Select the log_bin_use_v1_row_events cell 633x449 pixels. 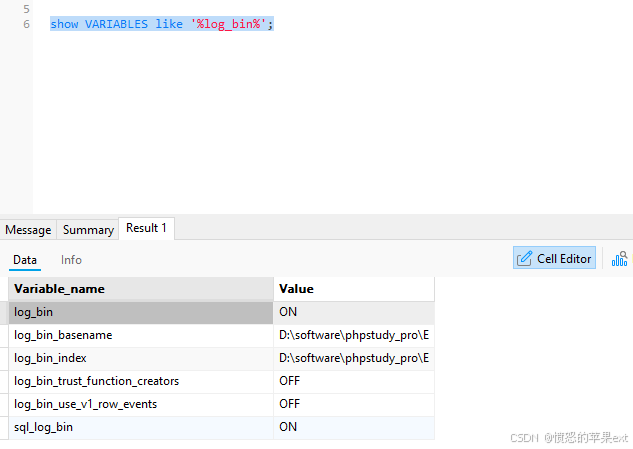[x=141, y=405]
